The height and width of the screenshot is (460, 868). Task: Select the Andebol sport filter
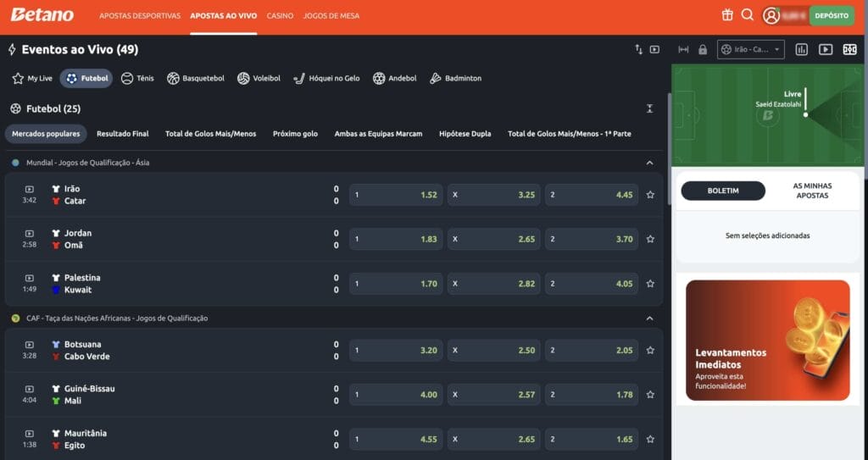point(394,78)
